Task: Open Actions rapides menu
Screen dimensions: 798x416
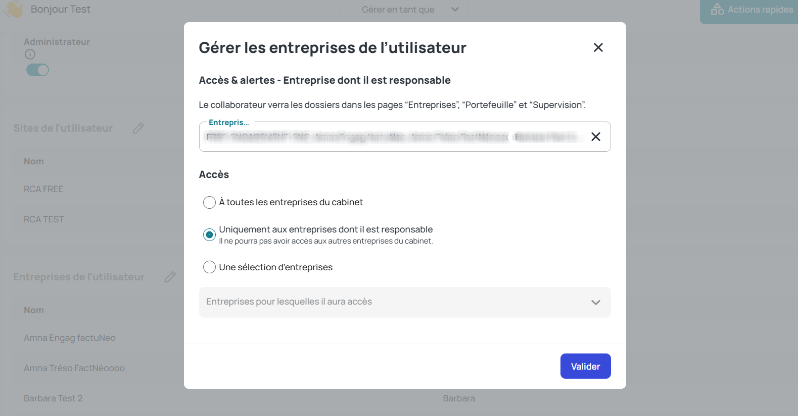Action: [751, 10]
